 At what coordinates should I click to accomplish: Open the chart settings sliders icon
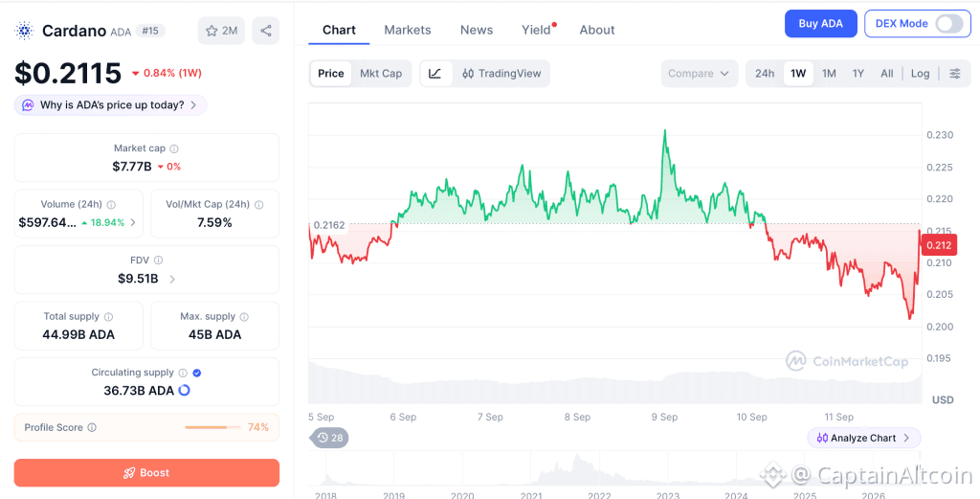coord(955,73)
